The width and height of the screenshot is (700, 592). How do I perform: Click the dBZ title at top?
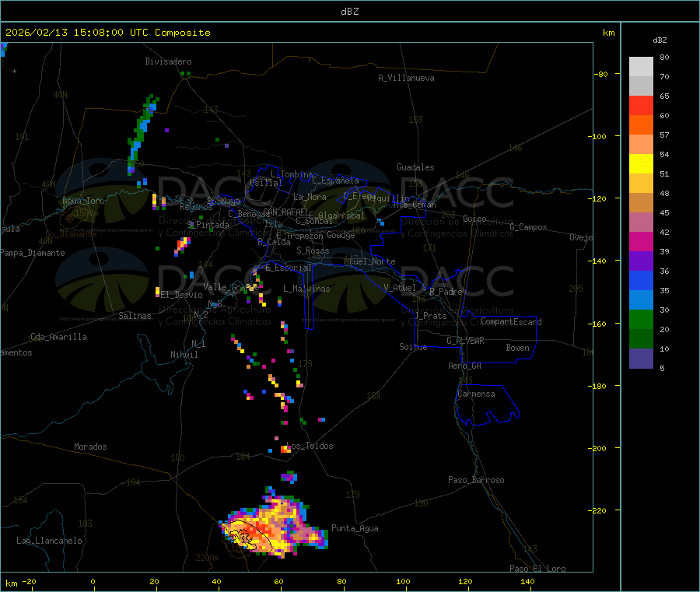pyautogui.click(x=349, y=12)
